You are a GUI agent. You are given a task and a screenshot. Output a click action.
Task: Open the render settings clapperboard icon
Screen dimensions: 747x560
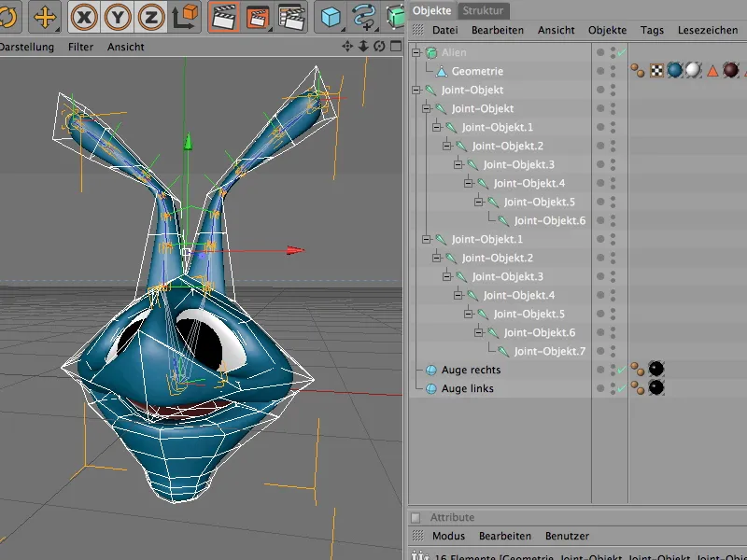tap(291, 18)
